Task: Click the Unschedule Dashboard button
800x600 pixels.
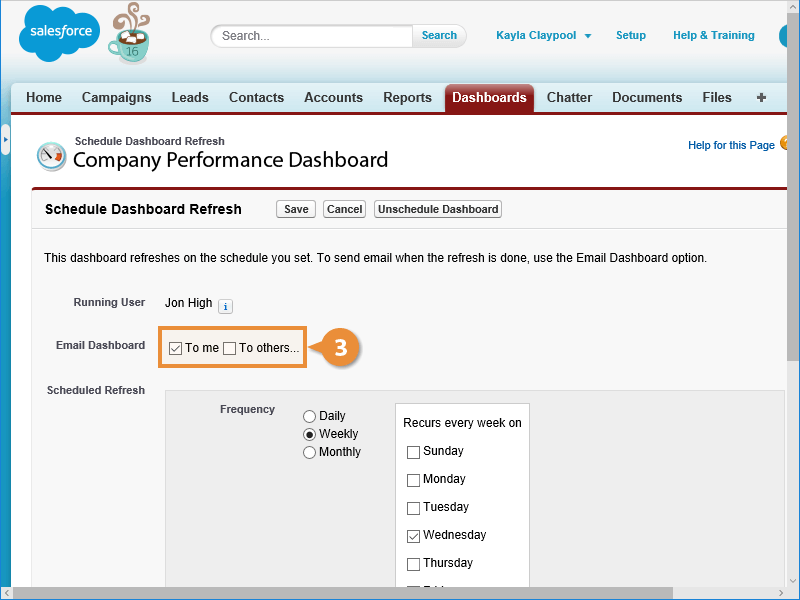Action: pyautogui.click(x=438, y=209)
